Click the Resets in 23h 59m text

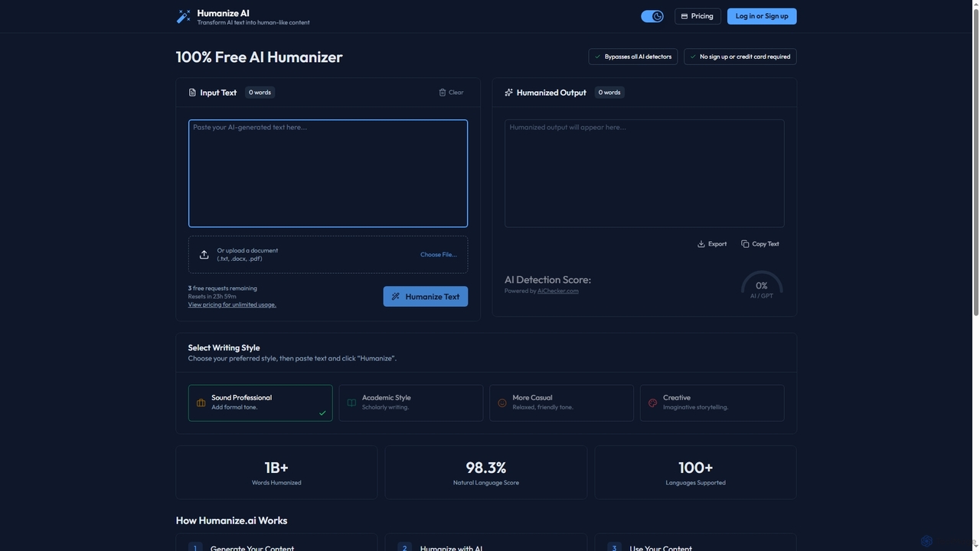coord(212,296)
